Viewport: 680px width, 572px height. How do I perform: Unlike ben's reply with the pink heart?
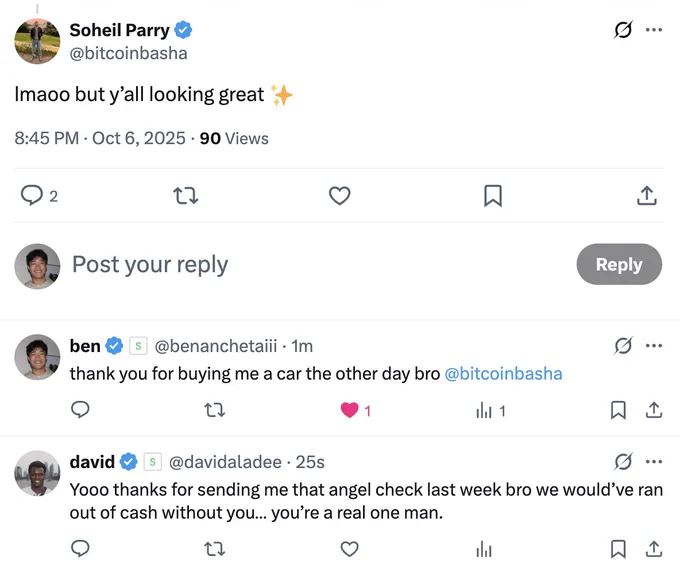[x=350, y=410]
